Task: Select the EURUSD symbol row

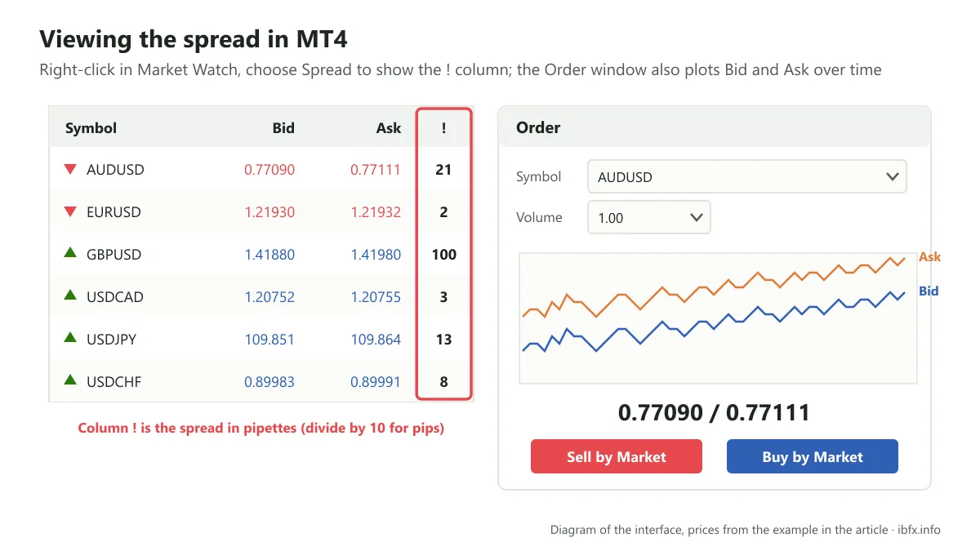Action: click(x=261, y=212)
